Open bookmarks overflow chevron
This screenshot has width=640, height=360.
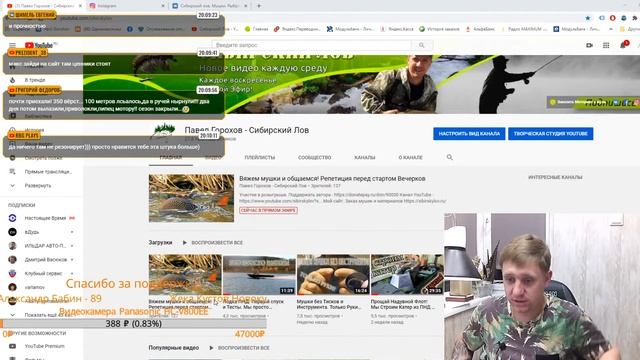click(611, 29)
